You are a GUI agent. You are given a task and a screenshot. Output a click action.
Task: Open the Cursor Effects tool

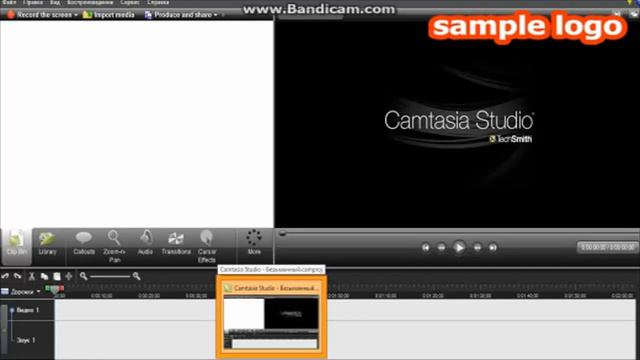pyautogui.click(x=207, y=247)
